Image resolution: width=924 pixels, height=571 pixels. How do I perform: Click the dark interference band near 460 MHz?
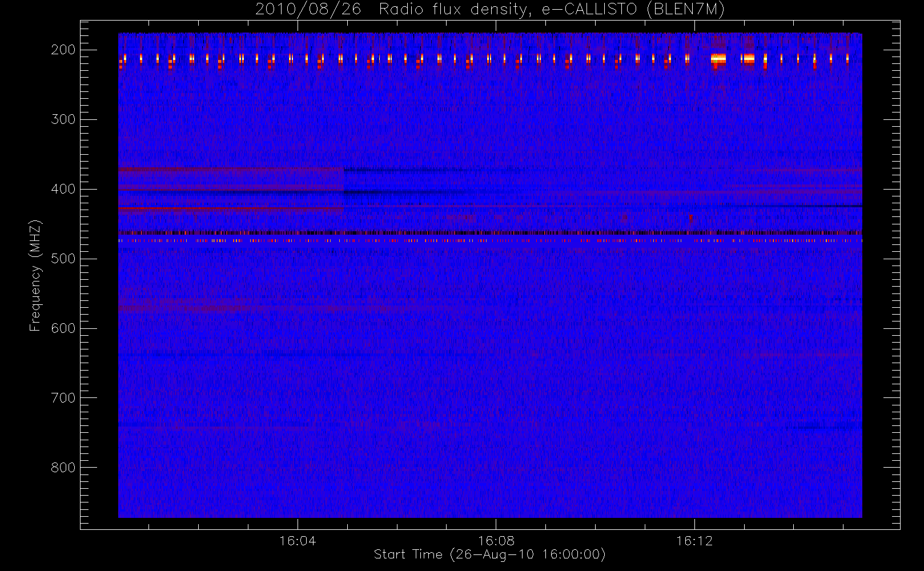pos(490,233)
